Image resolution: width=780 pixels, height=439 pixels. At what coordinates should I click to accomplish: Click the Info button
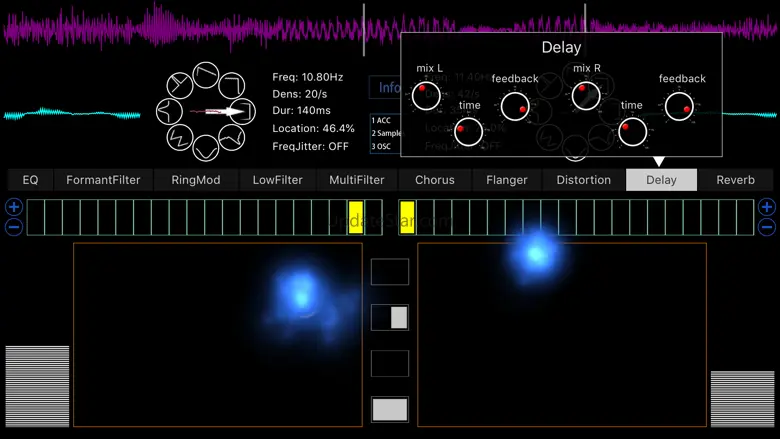386,88
